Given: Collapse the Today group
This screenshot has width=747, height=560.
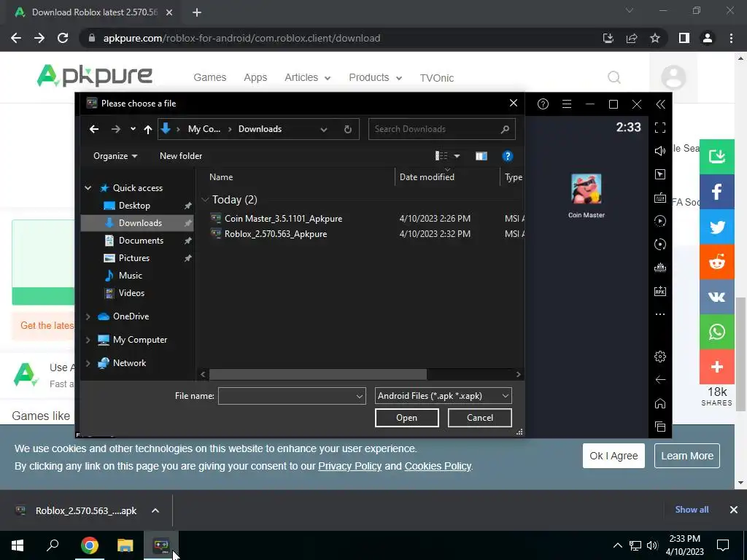Looking at the screenshot, I should point(205,200).
